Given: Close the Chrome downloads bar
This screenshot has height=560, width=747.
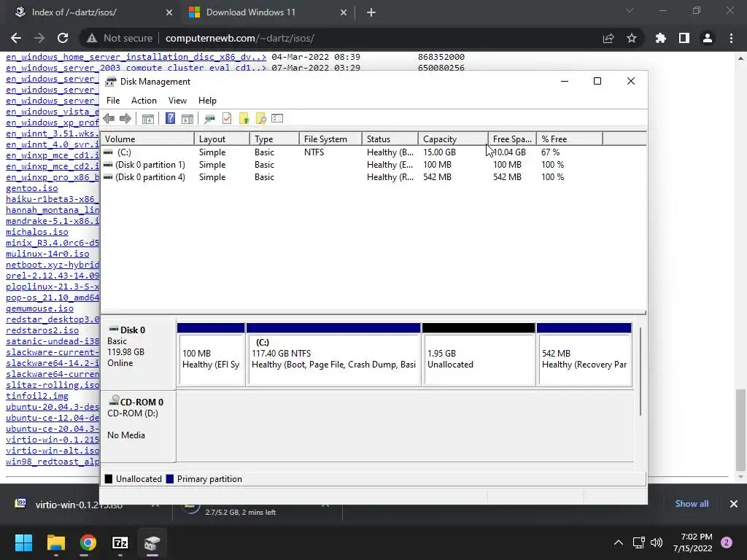Looking at the screenshot, I should click(734, 504).
